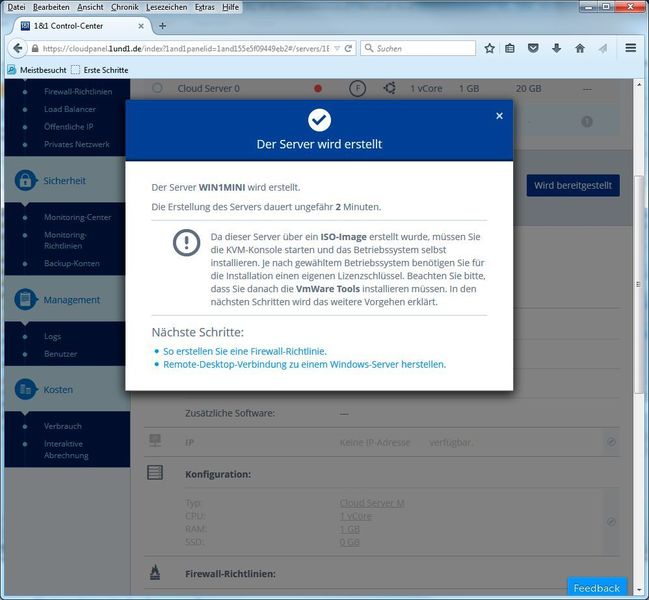Save page to Pocket

click(533, 48)
